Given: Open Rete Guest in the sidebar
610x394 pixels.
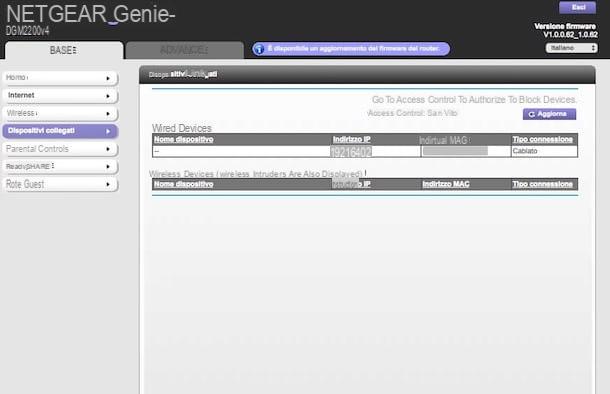Looking at the screenshot, I should [x=60, y=184].
